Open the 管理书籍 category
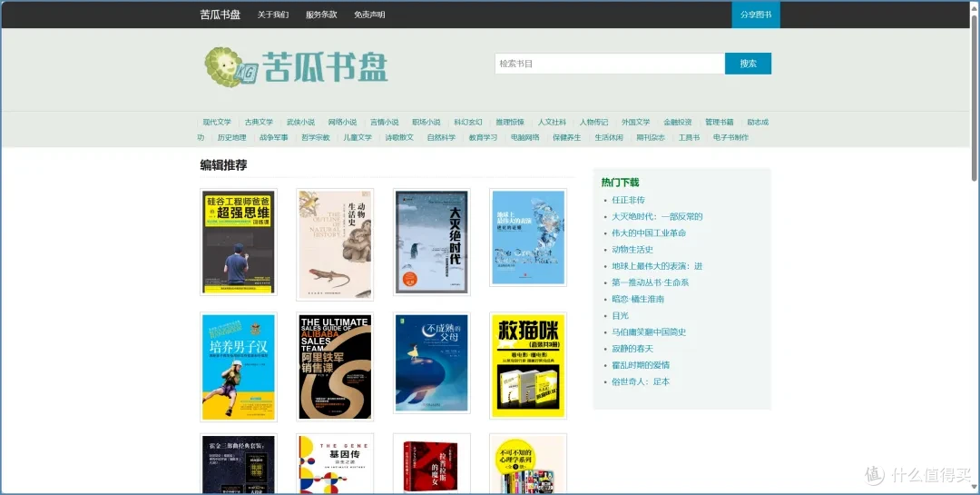980x495 pixels. coord(720,122)
